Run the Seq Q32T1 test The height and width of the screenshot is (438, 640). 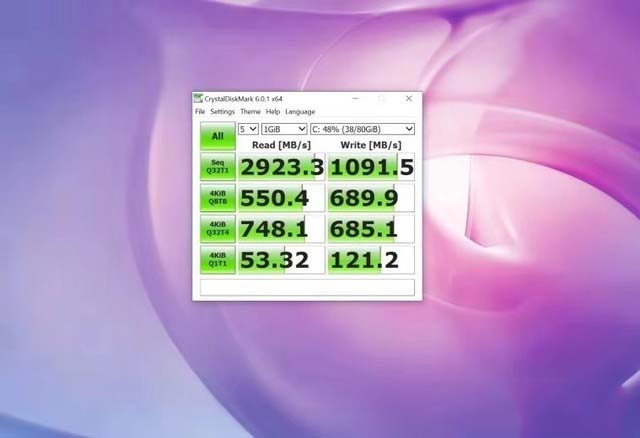click(218, 167)
